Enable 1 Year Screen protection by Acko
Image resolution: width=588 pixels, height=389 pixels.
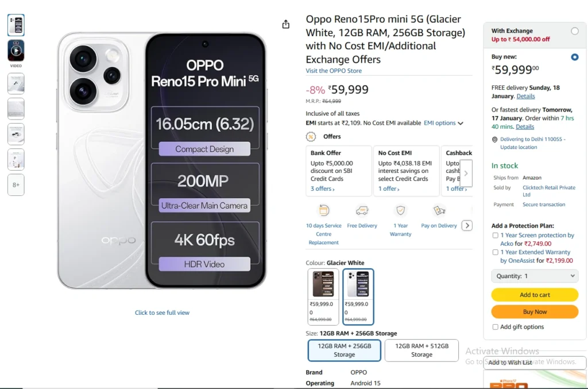pyautogui.click(x=496, y=236)
